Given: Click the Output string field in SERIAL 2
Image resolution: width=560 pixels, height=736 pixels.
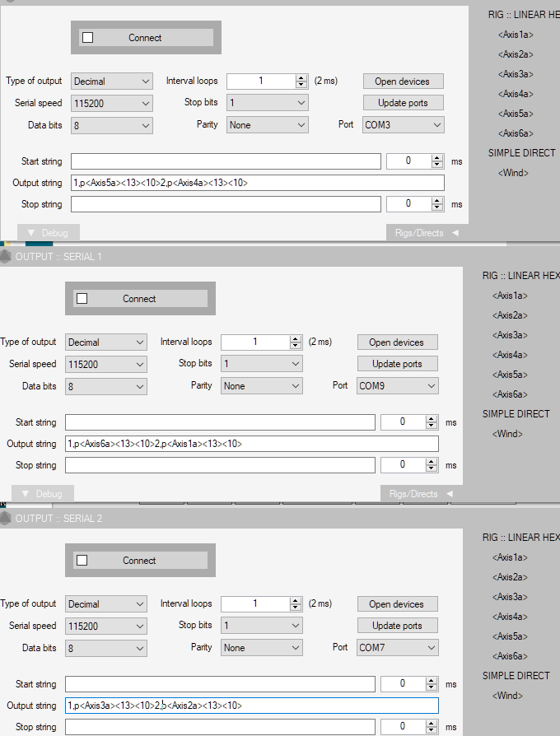Looking at the screenshot, I should (x=251, y=706).
